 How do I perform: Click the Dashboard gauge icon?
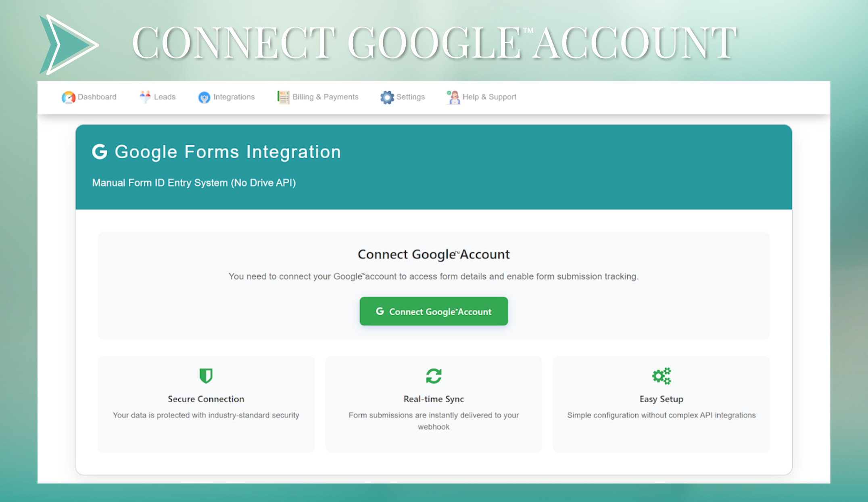tap(69, 97)
